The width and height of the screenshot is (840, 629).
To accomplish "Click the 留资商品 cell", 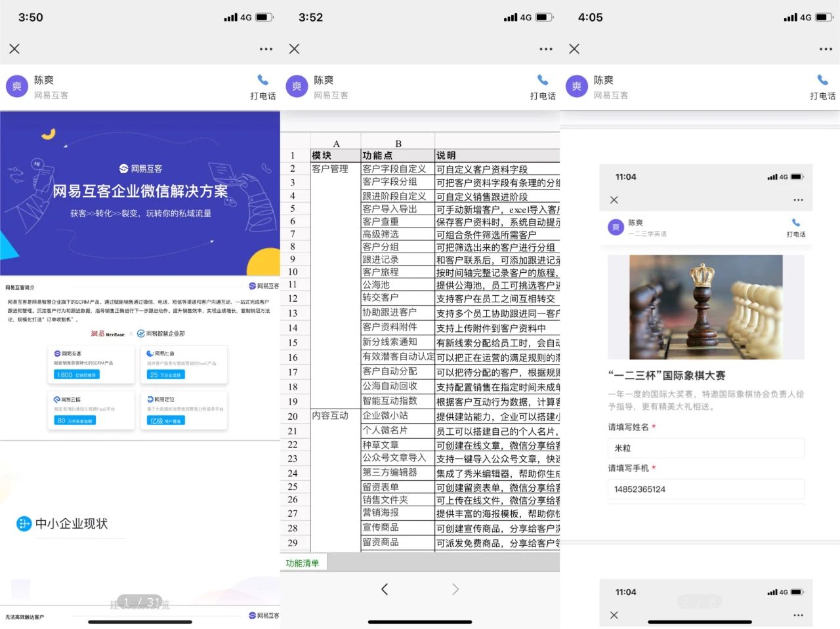I will tap(398, 542).
